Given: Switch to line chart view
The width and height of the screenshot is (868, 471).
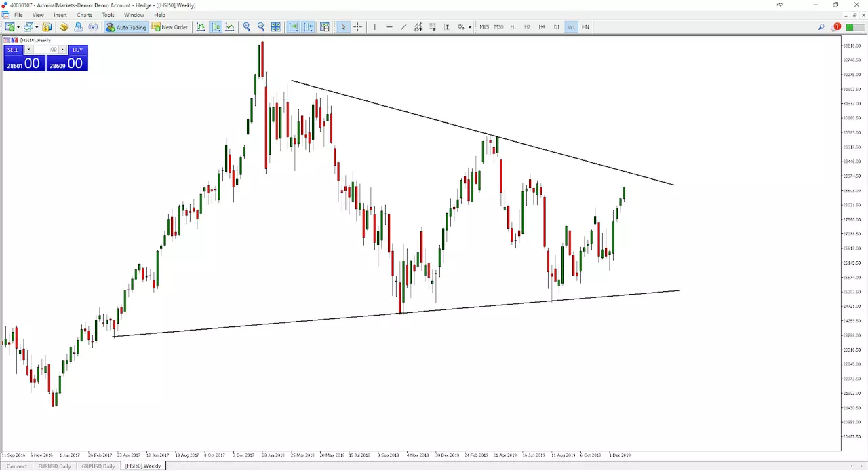Looking at the screenshot, I should [x=230, y=27].
